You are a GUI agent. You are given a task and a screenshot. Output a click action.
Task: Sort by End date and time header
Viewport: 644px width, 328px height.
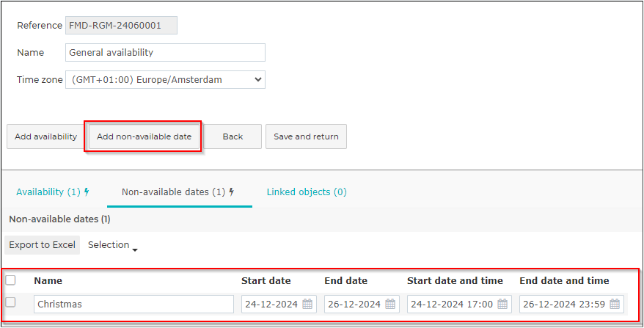click(564, 281)
